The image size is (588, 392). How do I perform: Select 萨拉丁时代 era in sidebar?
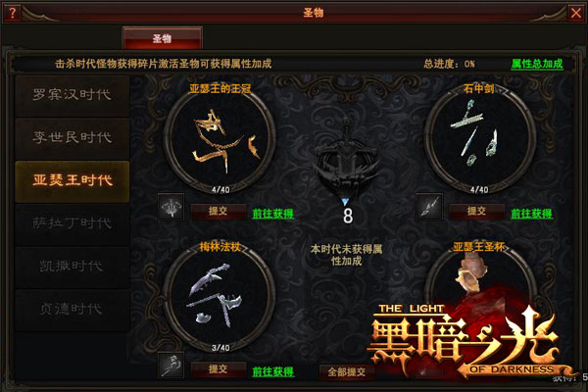pos(72,224)
